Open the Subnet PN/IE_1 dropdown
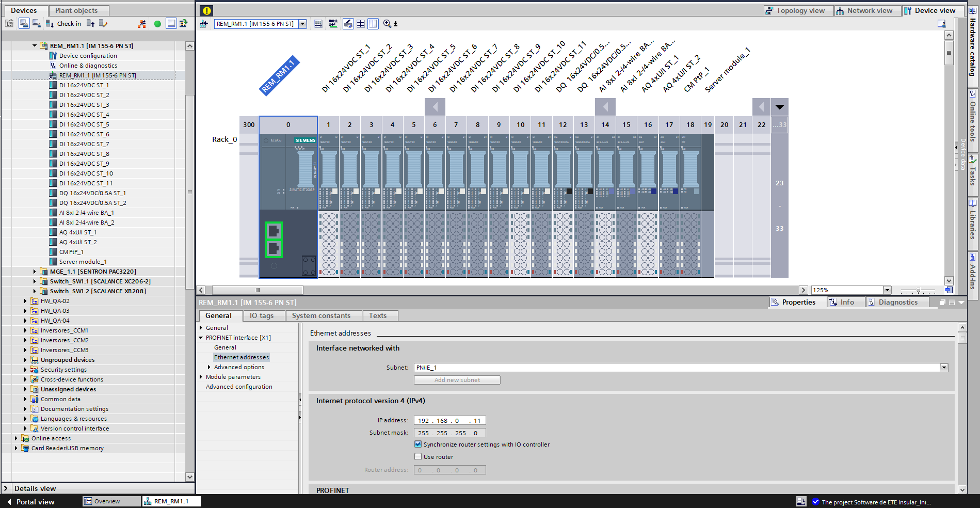Image resolution: width=980 pixels, height=508 pixels. tap(944, 368)
